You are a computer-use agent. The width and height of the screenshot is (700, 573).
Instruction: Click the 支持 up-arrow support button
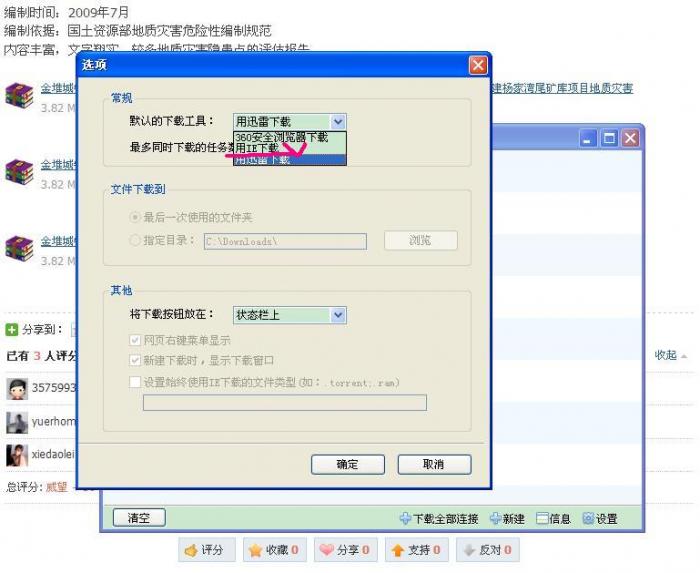point(413,550)
